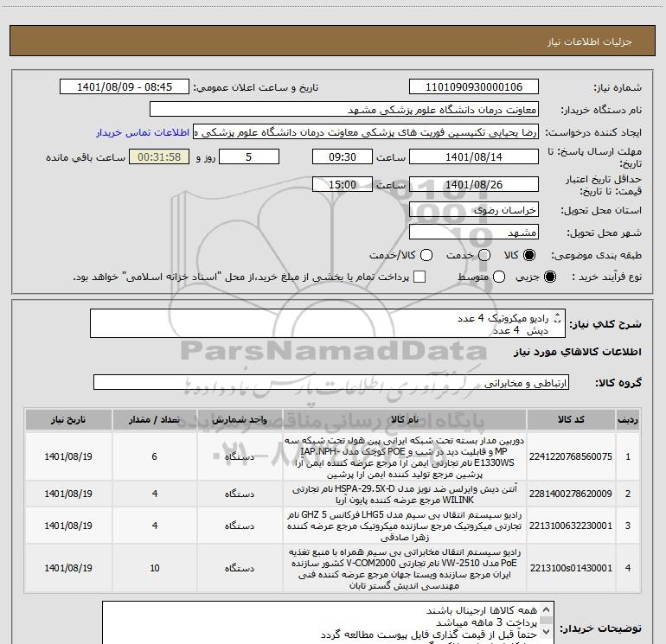Screen dimensions: 666x644
Task: Open the buyer contact information link
Action: coord(143,132)
